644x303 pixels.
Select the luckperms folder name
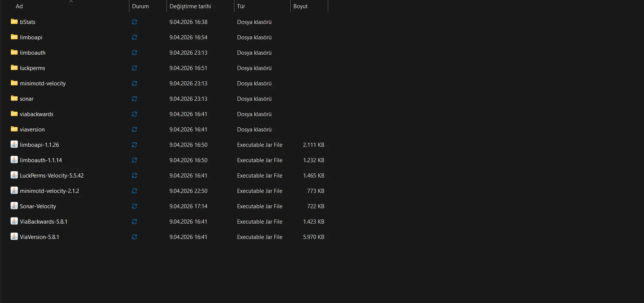32,68
